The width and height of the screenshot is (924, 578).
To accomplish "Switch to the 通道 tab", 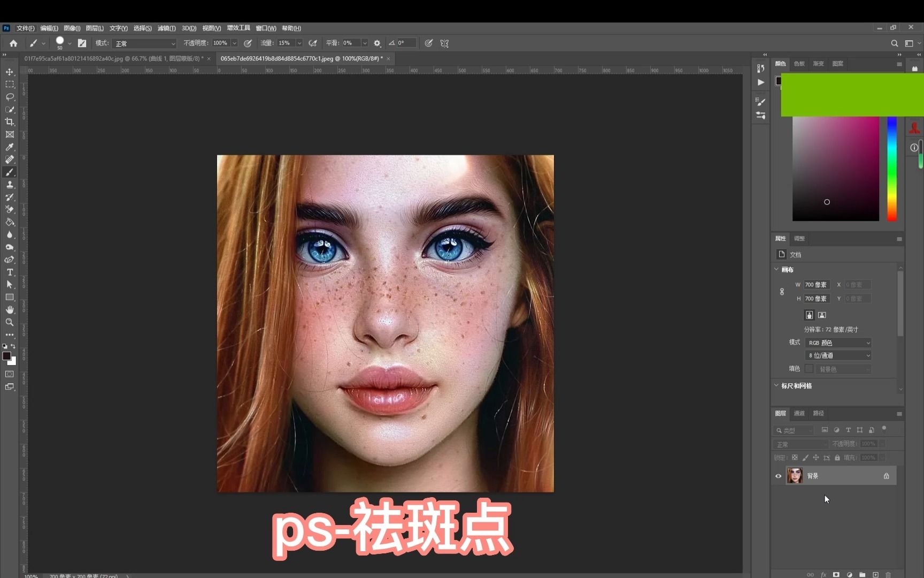I will pos(799,413).
